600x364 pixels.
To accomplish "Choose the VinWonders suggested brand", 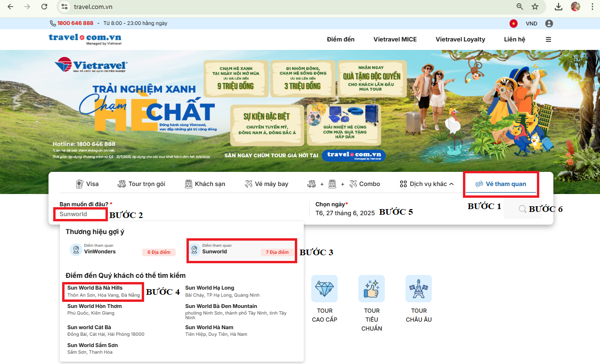I will [x=122, y=250].
